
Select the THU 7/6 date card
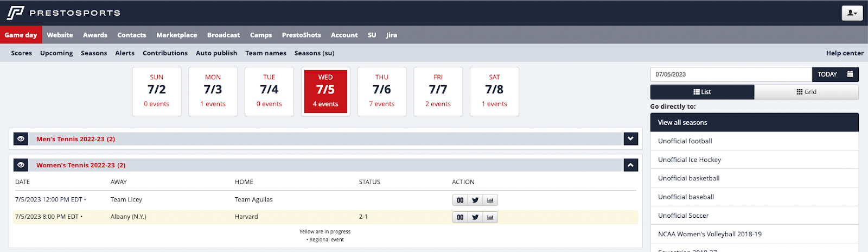382,91
